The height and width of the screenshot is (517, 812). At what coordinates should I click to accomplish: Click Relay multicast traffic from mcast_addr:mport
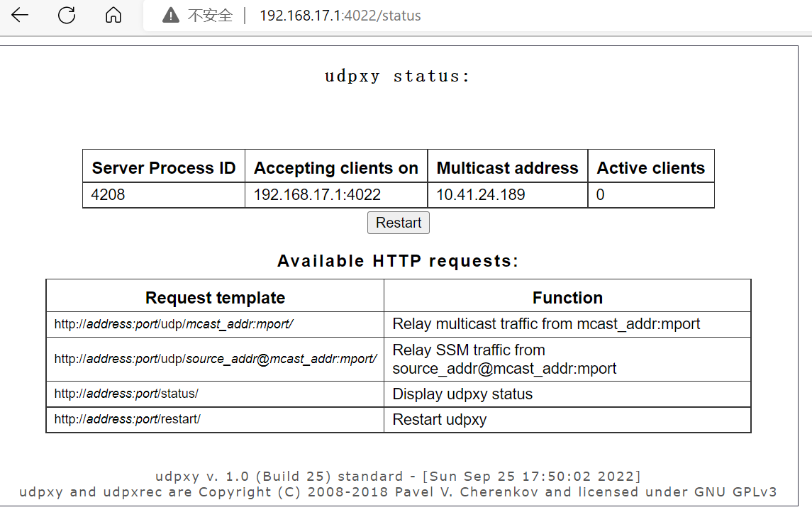[x=546, y=324]
